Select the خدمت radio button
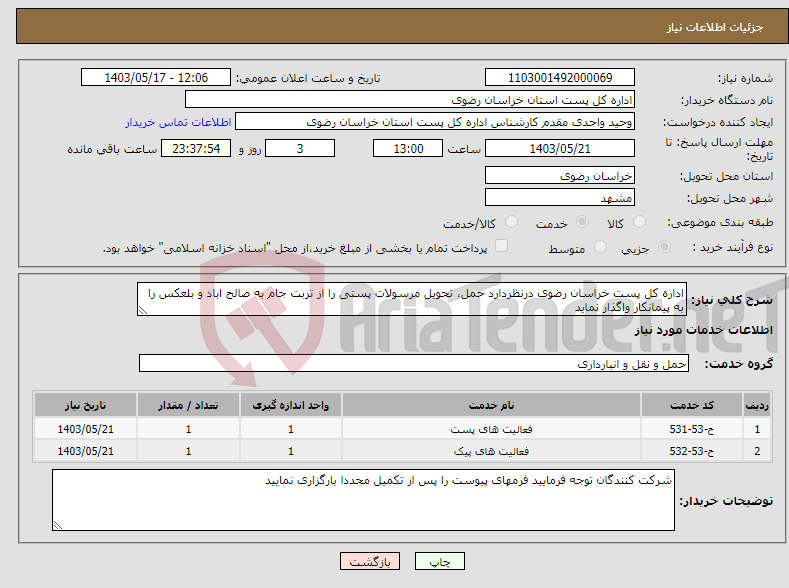 click(582, 222)
